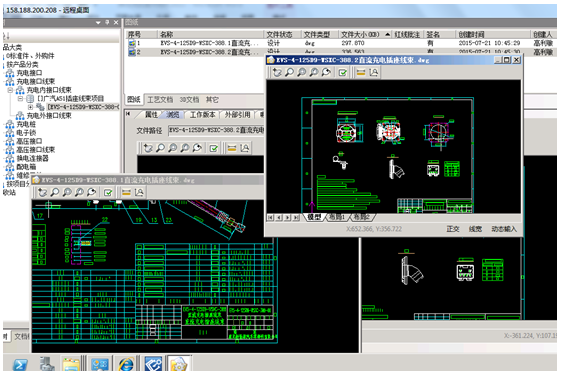This screenshot has height=374, width=561.
Task: Select 电子锁 tree item
Action: (x=26, y=133)
